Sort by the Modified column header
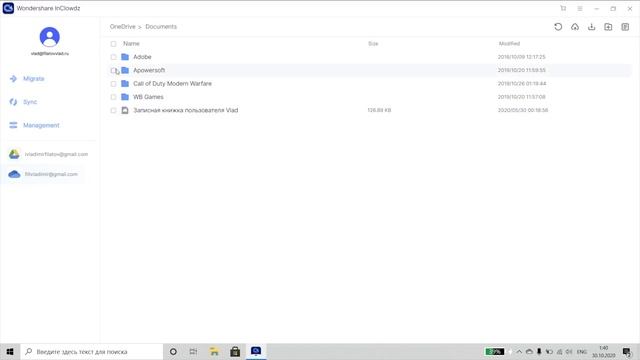The image size is (640, 360). click(x=509, y=44)
